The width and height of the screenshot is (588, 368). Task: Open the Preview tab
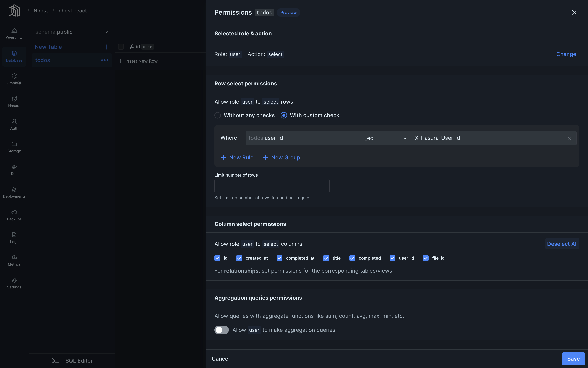coord(288,12)
